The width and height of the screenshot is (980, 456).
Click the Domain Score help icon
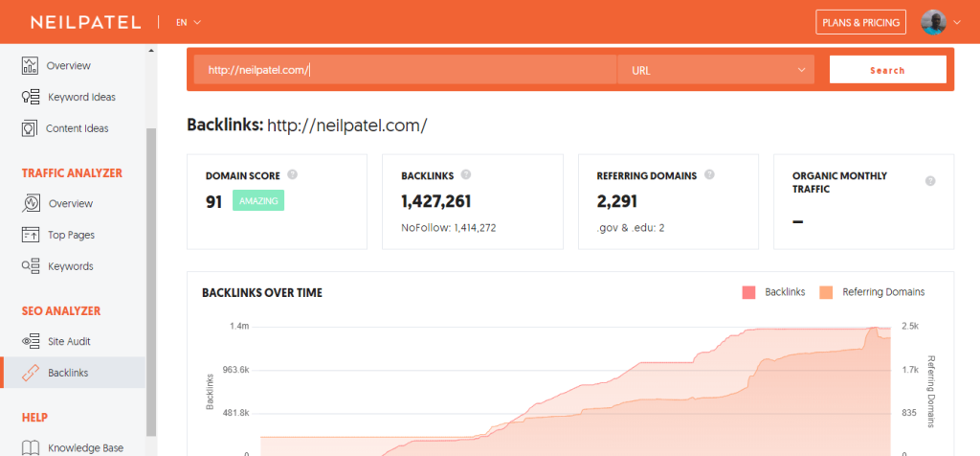pyautogui.click(x=292, y=175)
